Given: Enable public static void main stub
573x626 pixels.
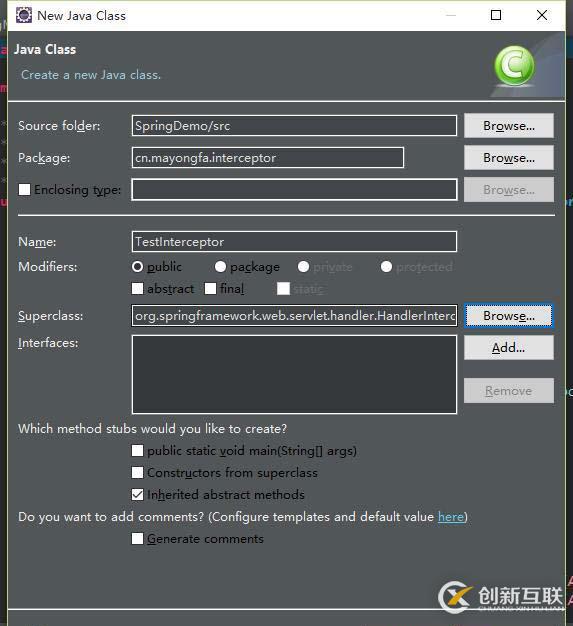Looking at the screenshot, I should click(137, 451).
